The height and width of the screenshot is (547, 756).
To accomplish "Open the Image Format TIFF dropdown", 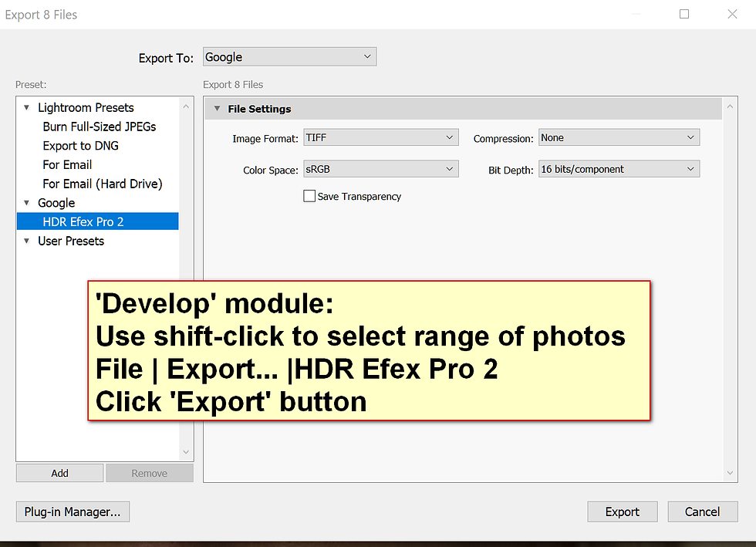I will coord(381,137).
